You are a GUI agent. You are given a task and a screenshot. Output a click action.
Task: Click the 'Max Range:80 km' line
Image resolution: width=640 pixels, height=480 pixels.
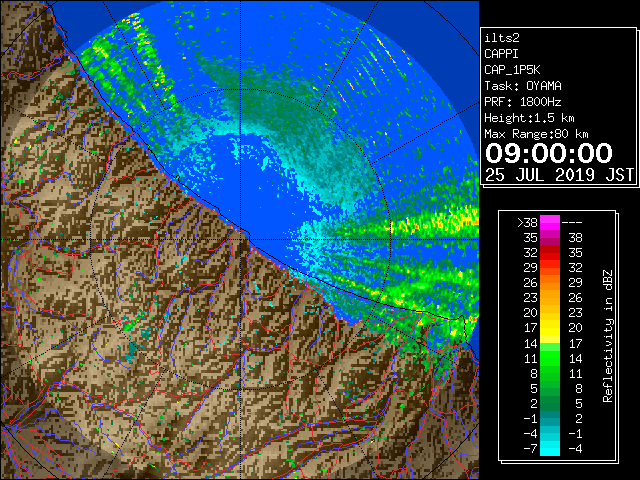536,134
